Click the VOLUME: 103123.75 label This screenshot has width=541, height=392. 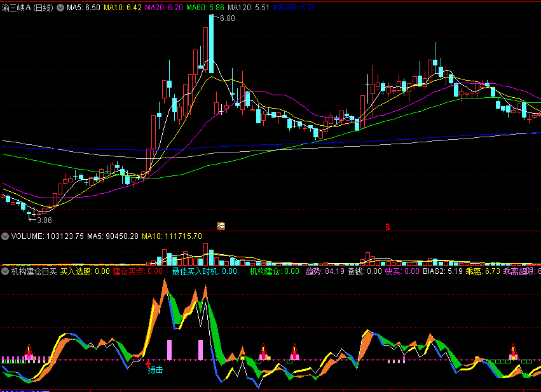[48, 236]
